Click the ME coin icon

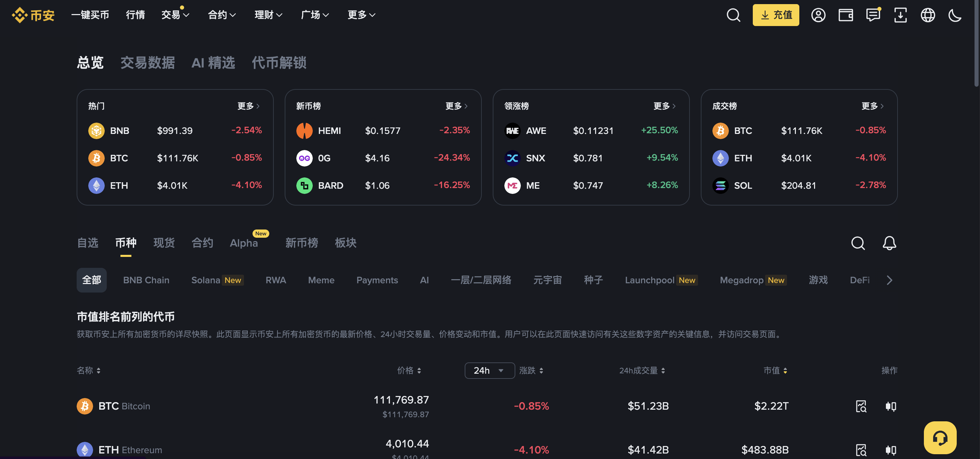tap(512, 186)
